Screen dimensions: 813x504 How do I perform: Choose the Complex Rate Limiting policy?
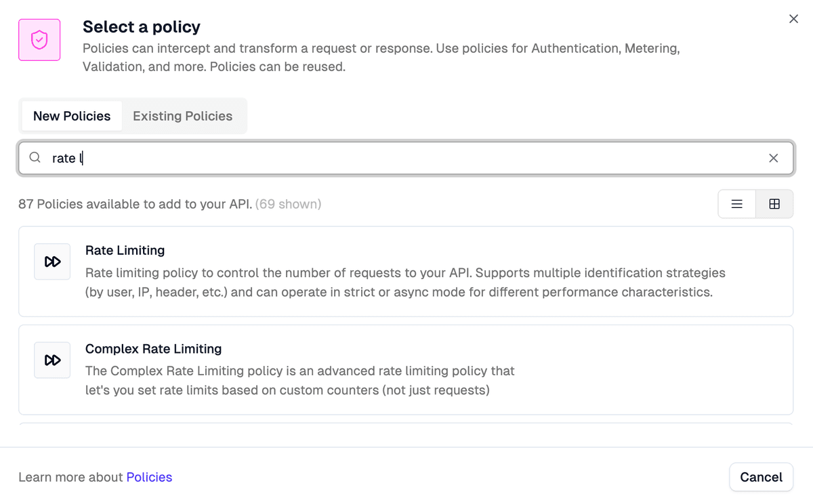pyautogui.click(x=406, y=370)
